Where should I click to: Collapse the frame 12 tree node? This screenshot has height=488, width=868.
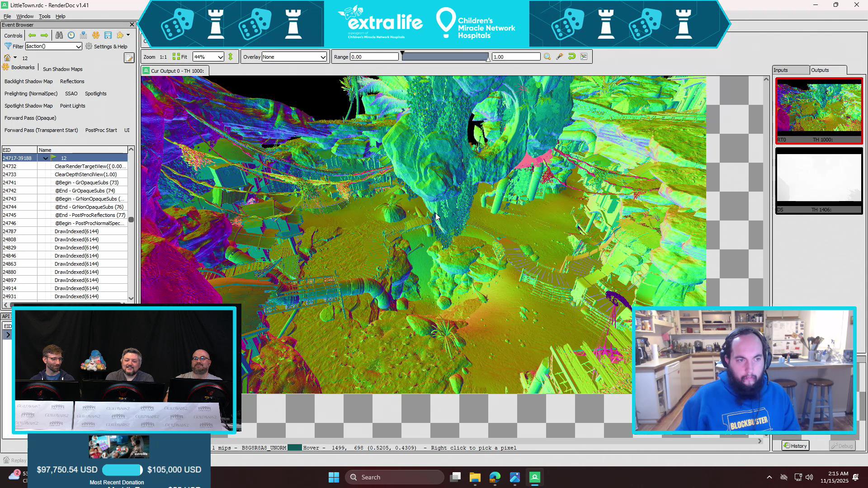45,158
